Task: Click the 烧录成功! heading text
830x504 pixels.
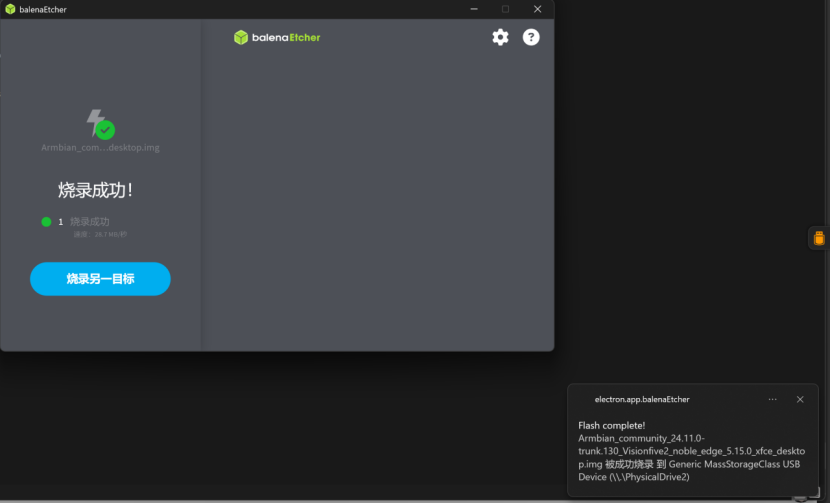Action: point(96,190)
